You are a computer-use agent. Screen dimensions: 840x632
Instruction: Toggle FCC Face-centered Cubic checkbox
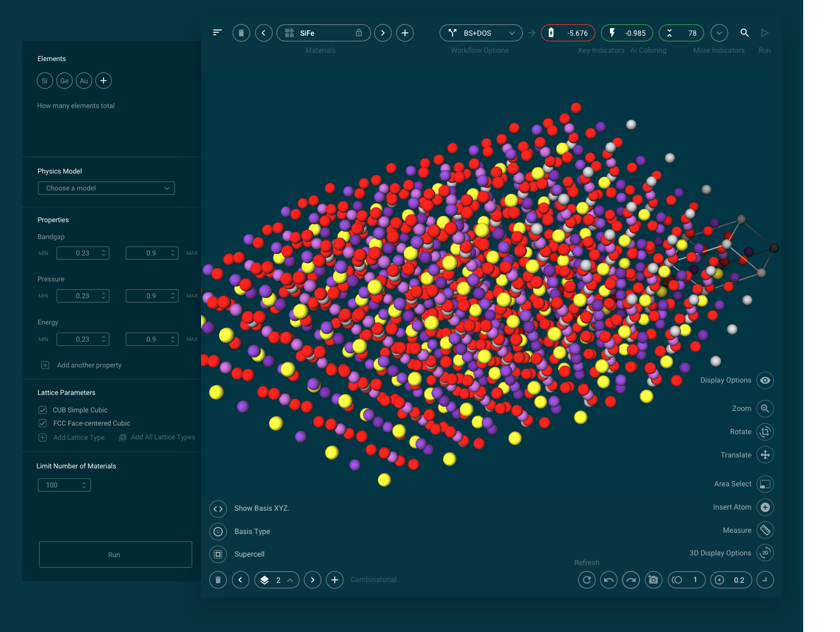(42, 423)
